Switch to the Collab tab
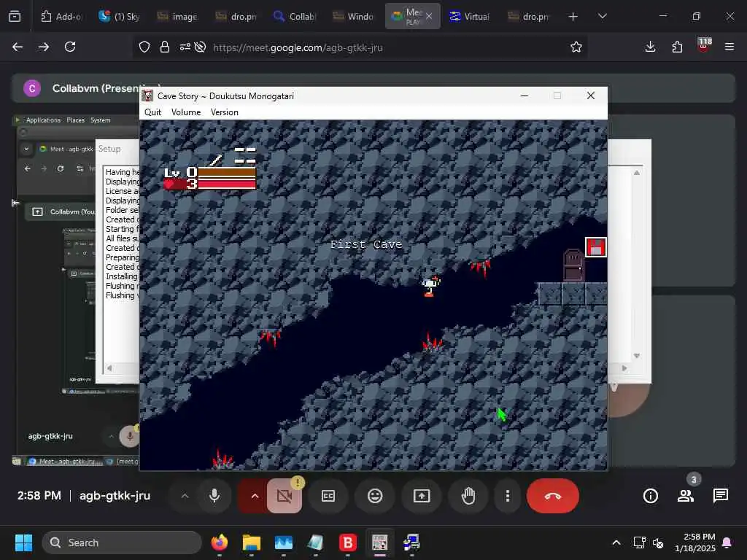Viewport: 747px width, 560px height. [295, 16]
